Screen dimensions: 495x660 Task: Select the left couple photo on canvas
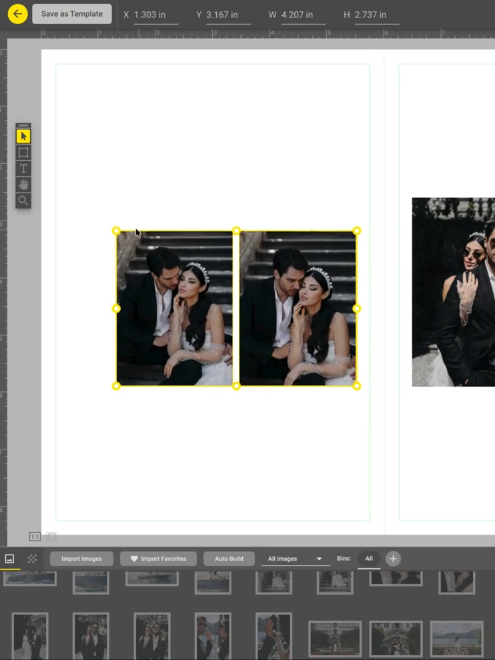pyautogui.click(x=175, y=309)
